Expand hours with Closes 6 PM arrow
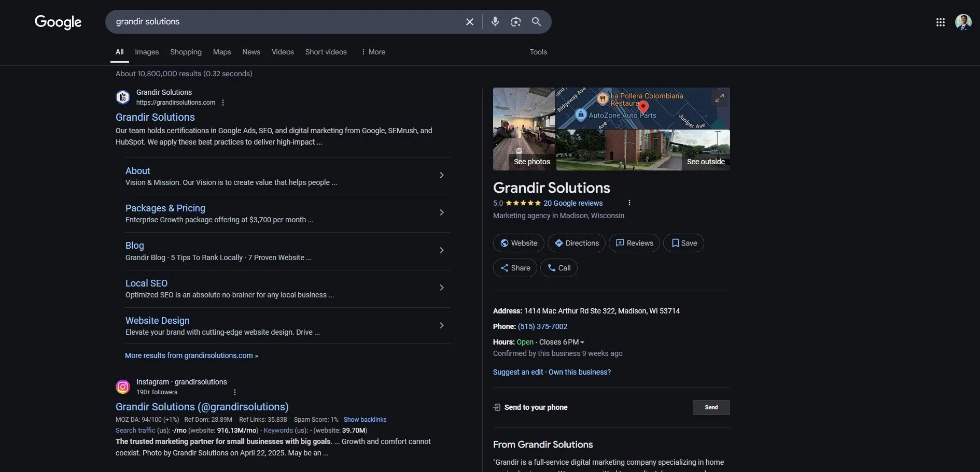The image size is (980, 472). [582, 342]
